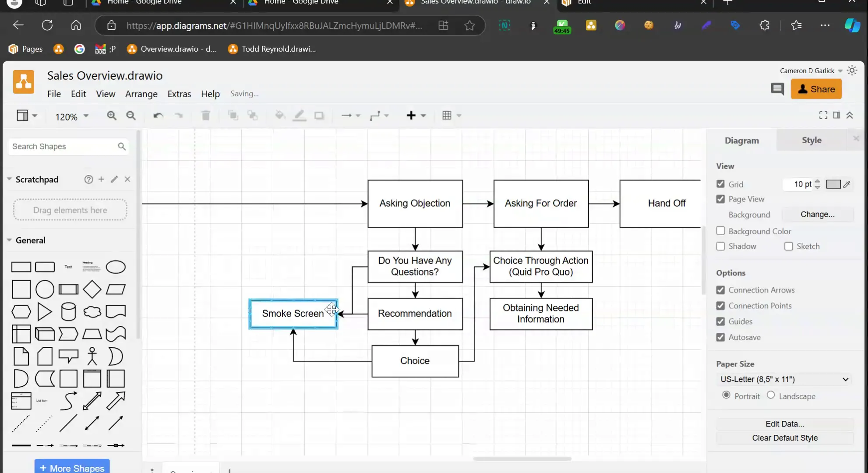Image resolution: width=868 pixels, height=473 pixels.
Task: Click the zoom out magnifier icon
Action: [x=131, y=116]
